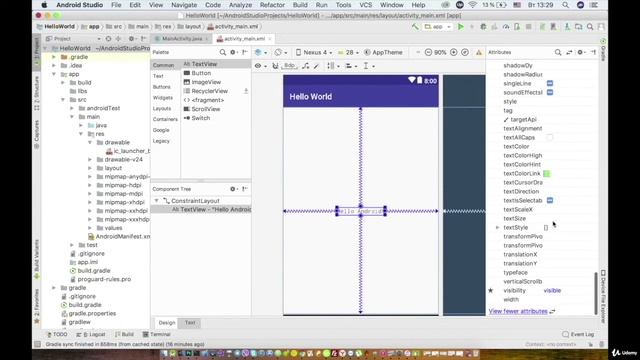Viewport: 640px width, 360px height.
Task: Open the view options eye dropdown
Action: (x=260, y=66)
